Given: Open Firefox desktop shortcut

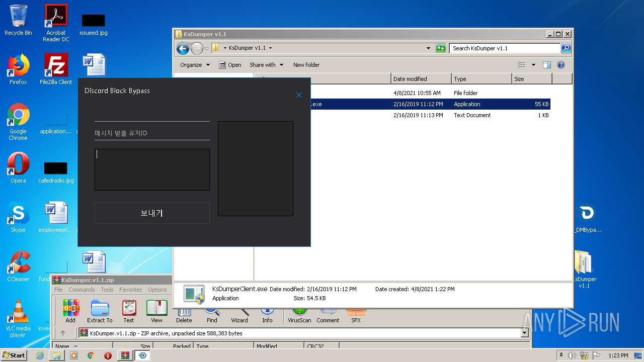Looking at the screenshot, I should pos(18,69).
